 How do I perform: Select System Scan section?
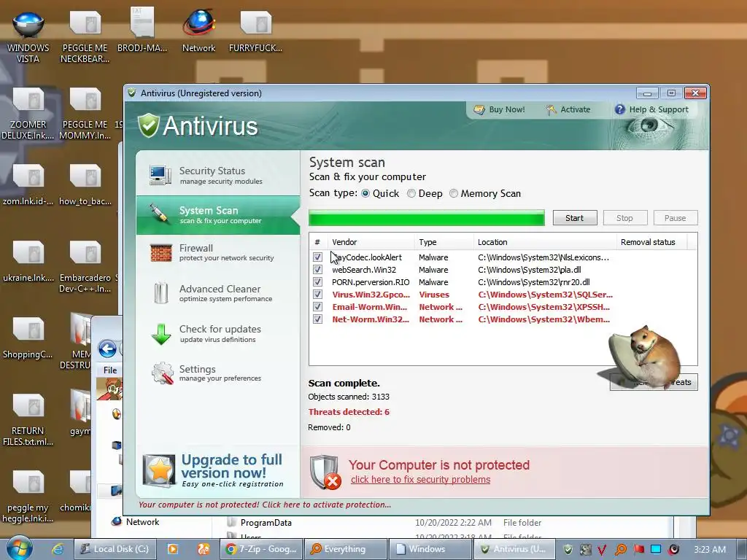(218, 215)
